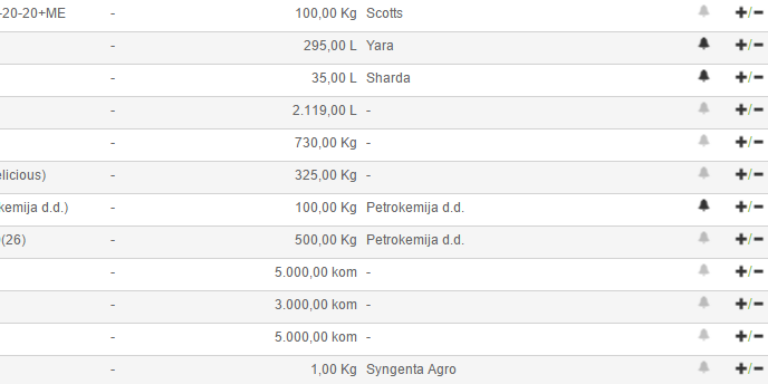
Task: Click bell on 3.000,00 kom row
Action: click(703, 302)
